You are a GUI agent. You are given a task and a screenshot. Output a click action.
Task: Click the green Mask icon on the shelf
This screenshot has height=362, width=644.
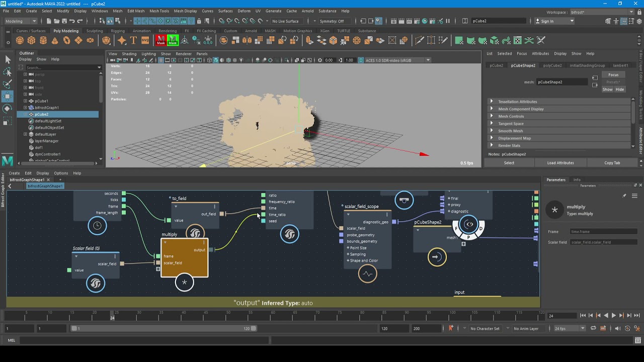point(173,40)
